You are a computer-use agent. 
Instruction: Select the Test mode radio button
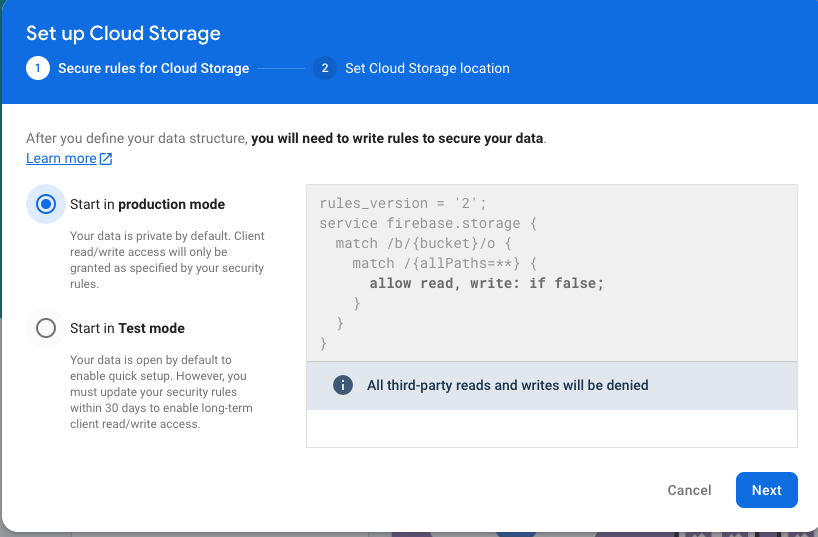pos(46,328)
